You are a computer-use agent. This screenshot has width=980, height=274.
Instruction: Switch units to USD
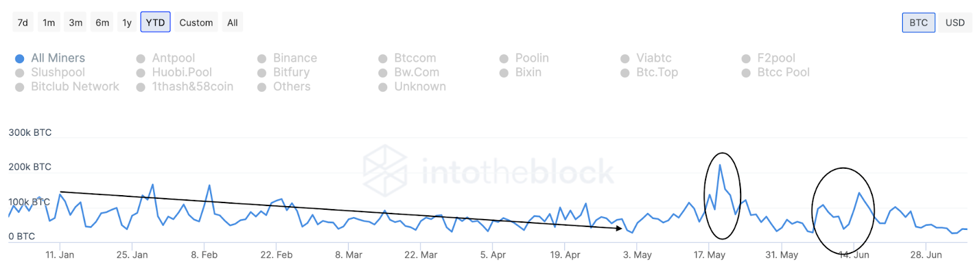tap(955, 23)
